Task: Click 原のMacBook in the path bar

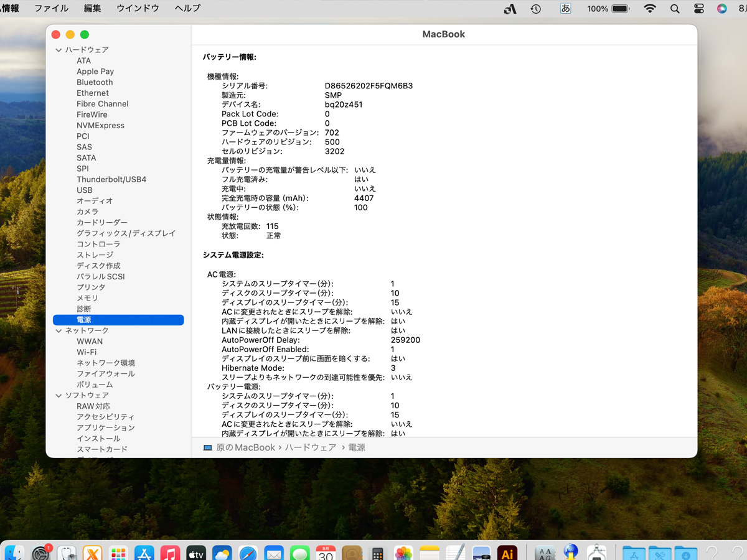Action: pos(245,447)
